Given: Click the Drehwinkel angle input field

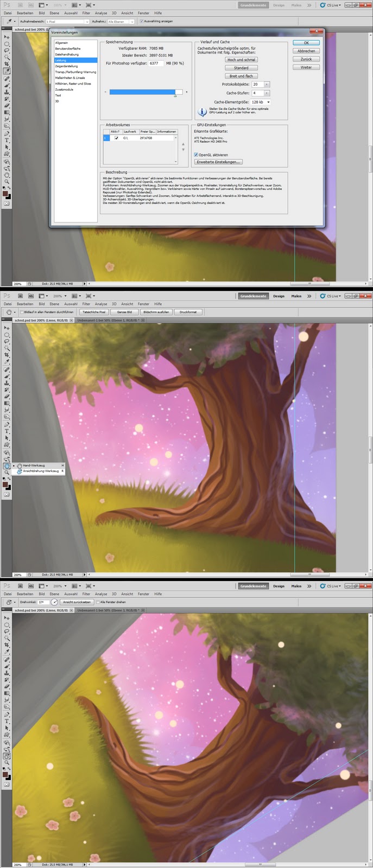Looking at the screenshot, I should tap(42, 602).
